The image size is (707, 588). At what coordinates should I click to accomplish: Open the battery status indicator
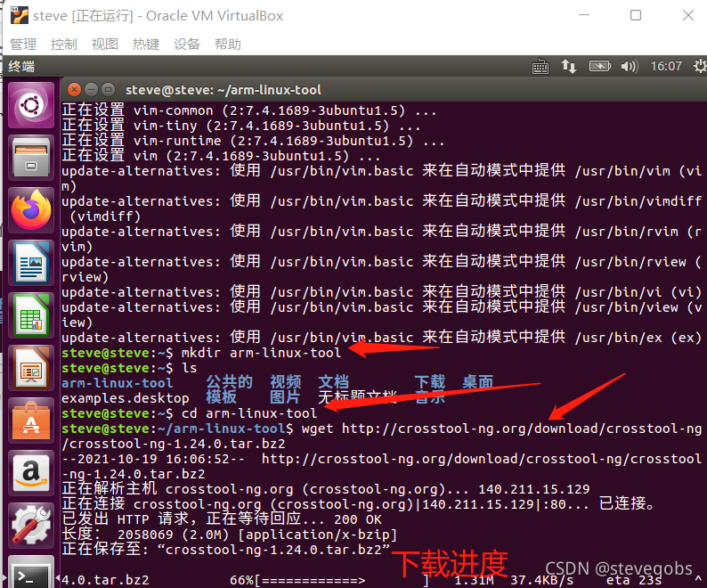[x=599, y=66]
